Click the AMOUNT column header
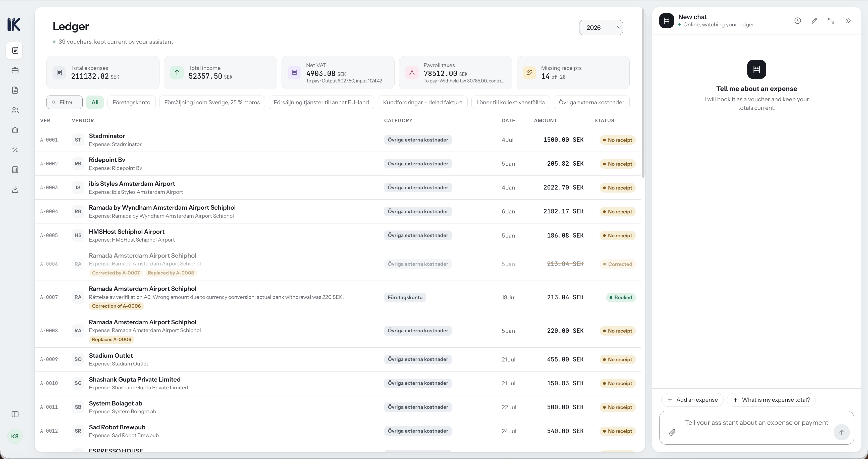868x459 pixels. pos(546,120)
